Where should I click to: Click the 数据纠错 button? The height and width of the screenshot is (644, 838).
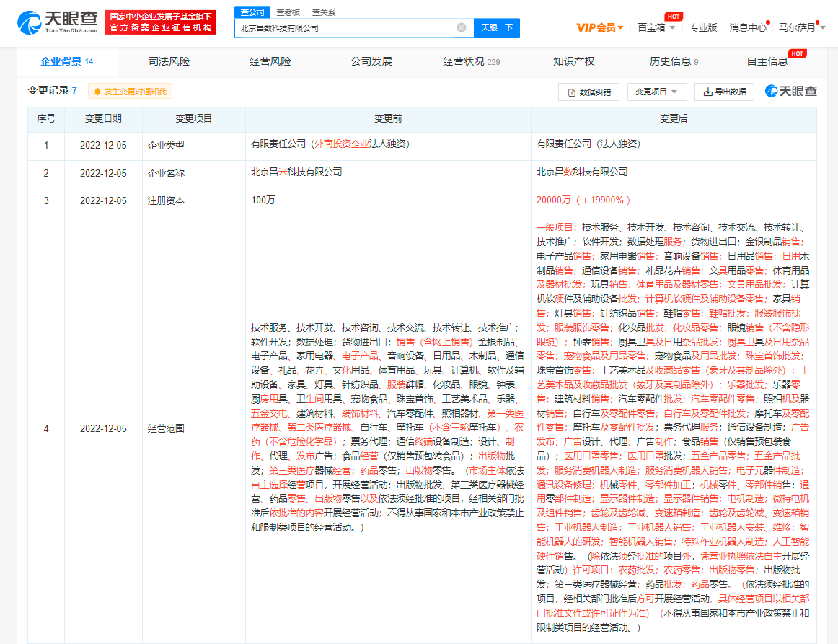pos(589,92)
